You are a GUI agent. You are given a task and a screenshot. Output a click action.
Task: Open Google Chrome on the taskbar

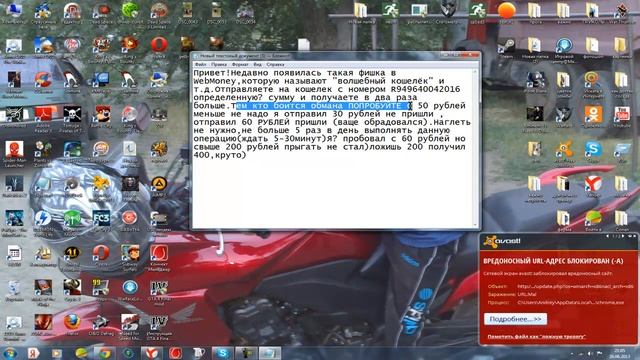(x=104, y=353)
